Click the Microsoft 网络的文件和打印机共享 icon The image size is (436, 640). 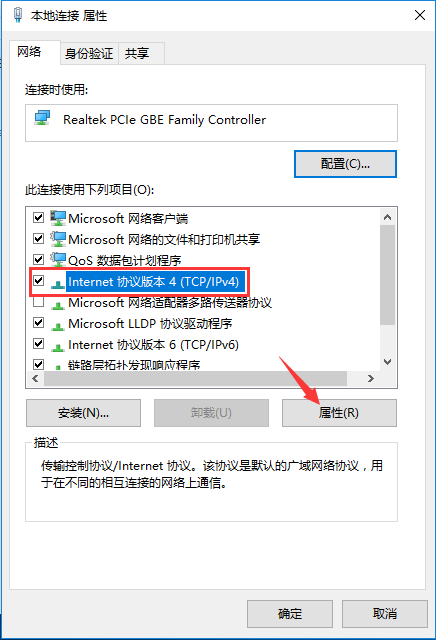coord(58,239)
